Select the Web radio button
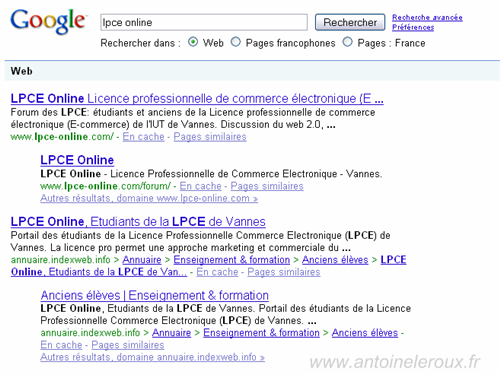This screenshot has height=374, width=500. [193, 42]
